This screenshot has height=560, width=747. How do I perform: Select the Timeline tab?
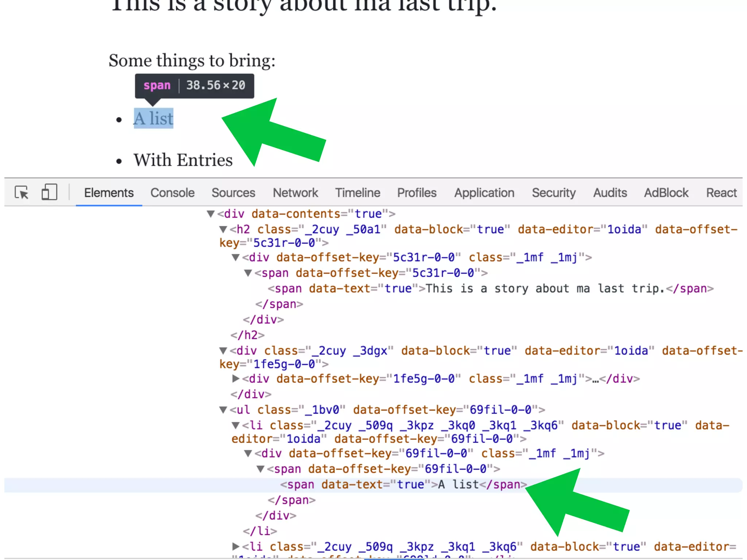pos(357,193)
